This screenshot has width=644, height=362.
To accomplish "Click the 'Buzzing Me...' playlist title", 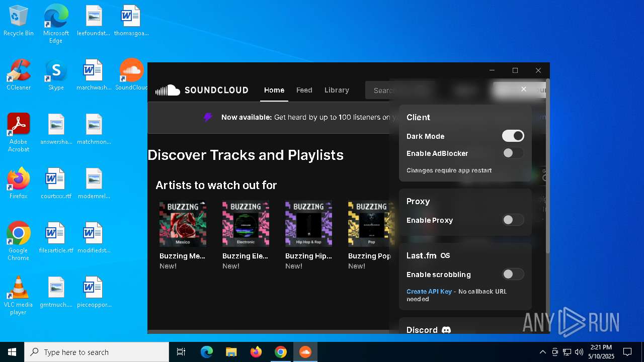I will (x=182, y=256).
